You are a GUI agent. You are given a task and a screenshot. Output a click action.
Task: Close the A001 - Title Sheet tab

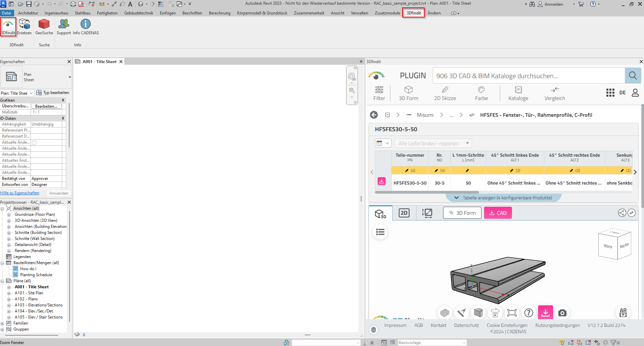[121, 62]
